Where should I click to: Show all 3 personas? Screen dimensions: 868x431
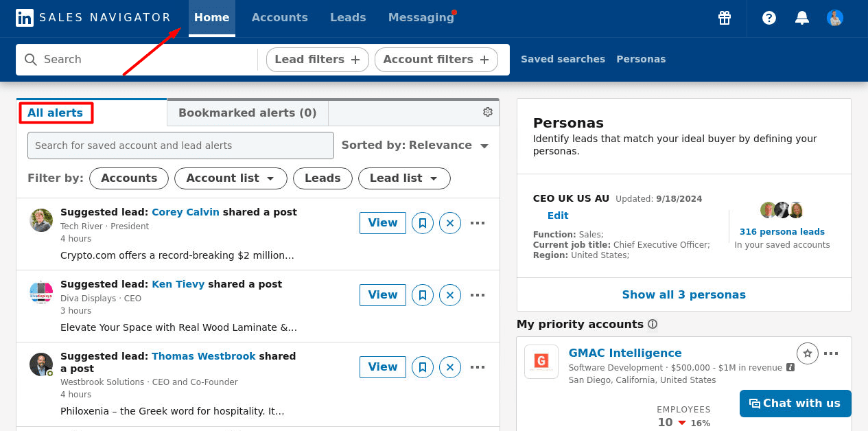coord(684,295)
